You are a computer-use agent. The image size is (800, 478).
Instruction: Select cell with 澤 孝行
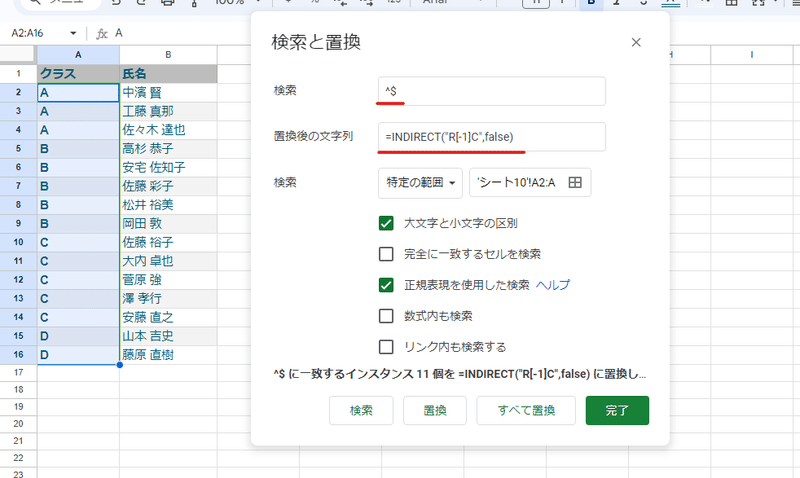(168, 298)
